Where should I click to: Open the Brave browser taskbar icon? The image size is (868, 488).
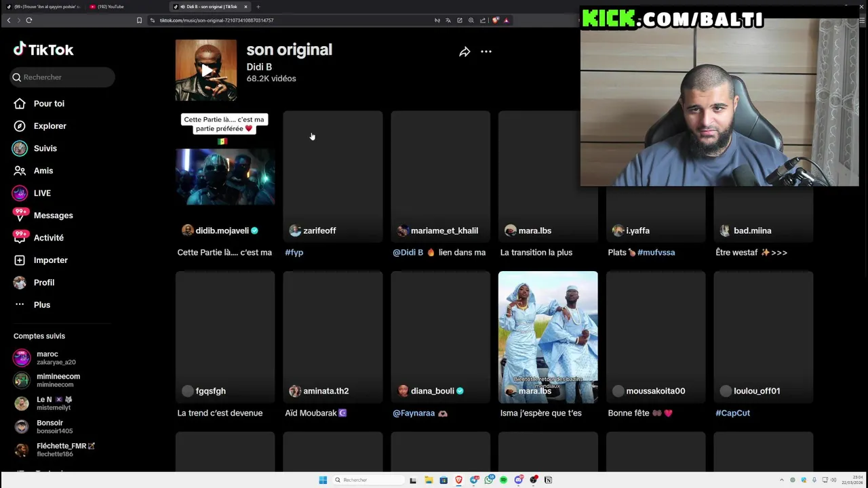tap(458, 480)
